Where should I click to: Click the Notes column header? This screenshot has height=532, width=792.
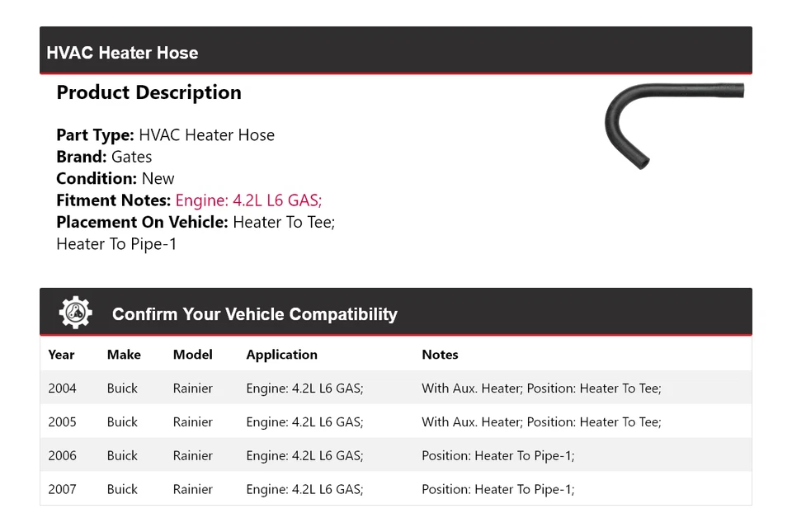coord(440,355)
